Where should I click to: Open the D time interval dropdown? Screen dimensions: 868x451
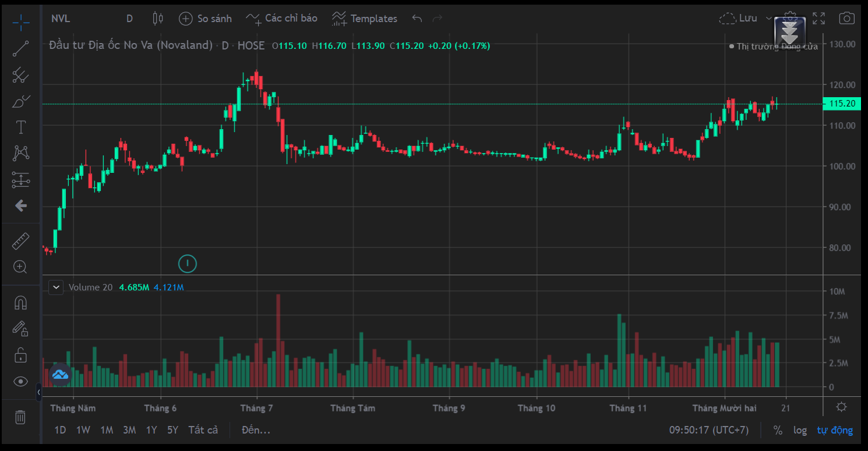click(129, 19)
